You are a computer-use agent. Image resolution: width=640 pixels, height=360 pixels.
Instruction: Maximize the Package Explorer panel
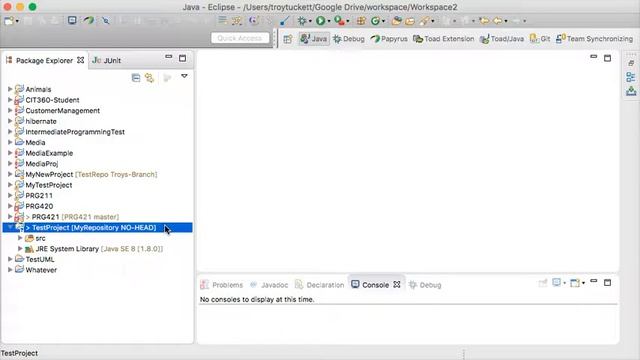point(182,58)
